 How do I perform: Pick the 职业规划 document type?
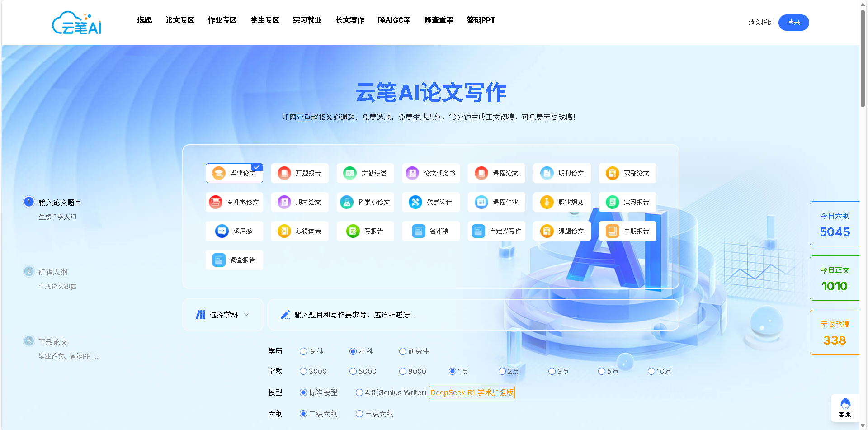[561, 202]
